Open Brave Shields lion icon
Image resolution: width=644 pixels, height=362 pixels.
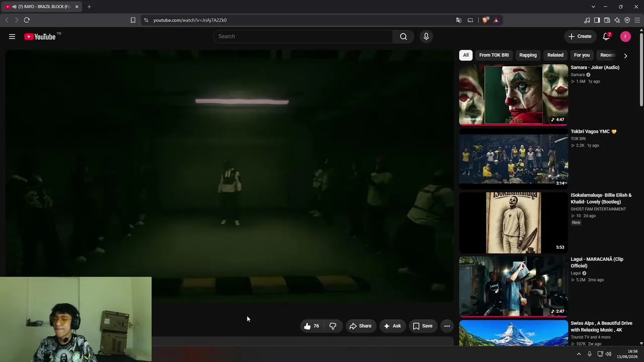tap(485, 20)
